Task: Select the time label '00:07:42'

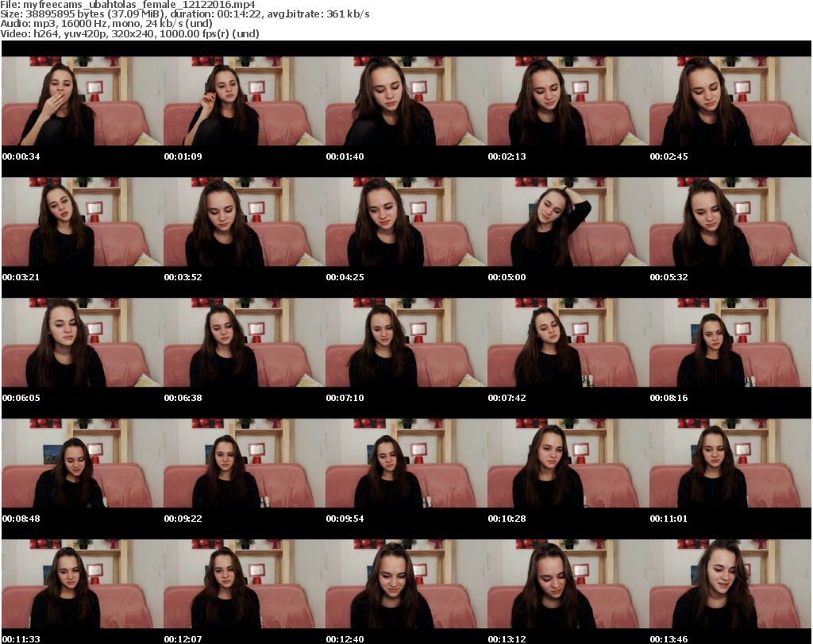Action: 507,398
